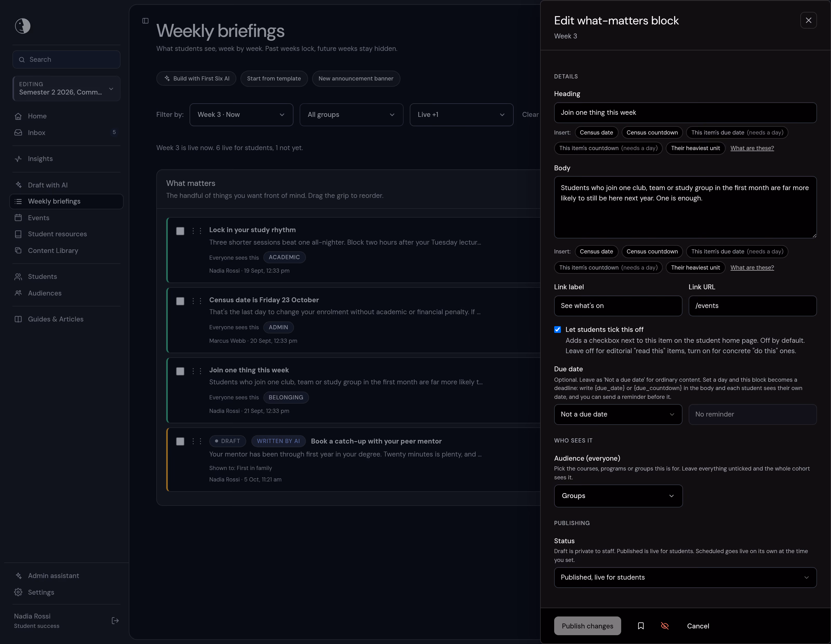This screenshot has height=644, width=831.
Task: Click Cancel in the editor footer
Action: [698, 626]
